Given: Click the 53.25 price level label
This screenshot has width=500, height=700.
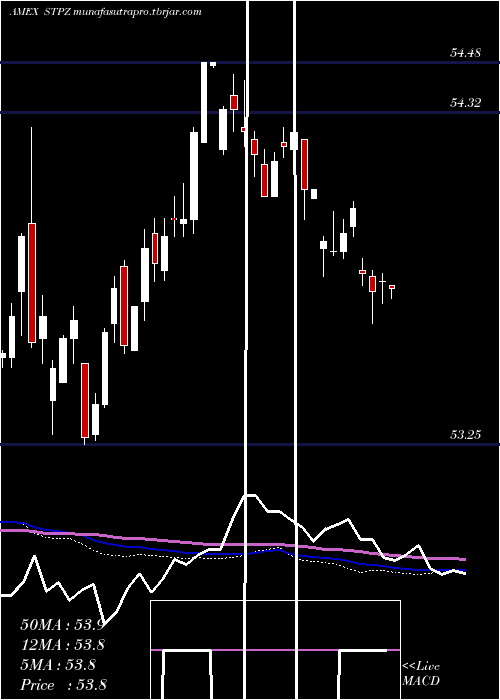Looking at the screenshot, I should point(465,434).
